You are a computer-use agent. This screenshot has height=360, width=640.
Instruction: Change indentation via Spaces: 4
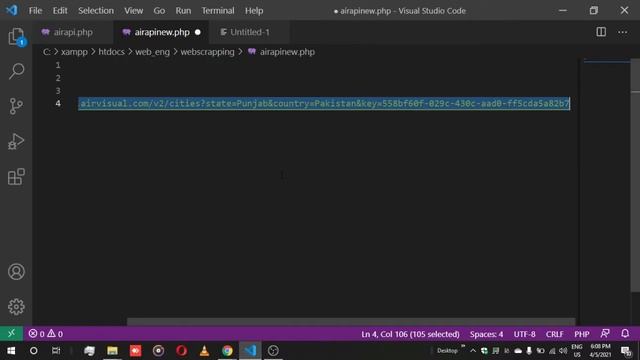[x=486, y=334]
